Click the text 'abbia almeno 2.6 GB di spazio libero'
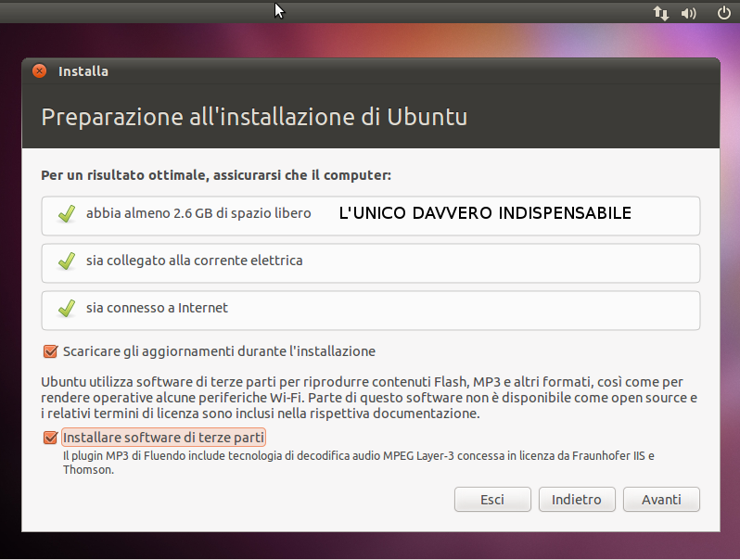The height and width of the screenshot is (560, 740). tap(198, 213)
